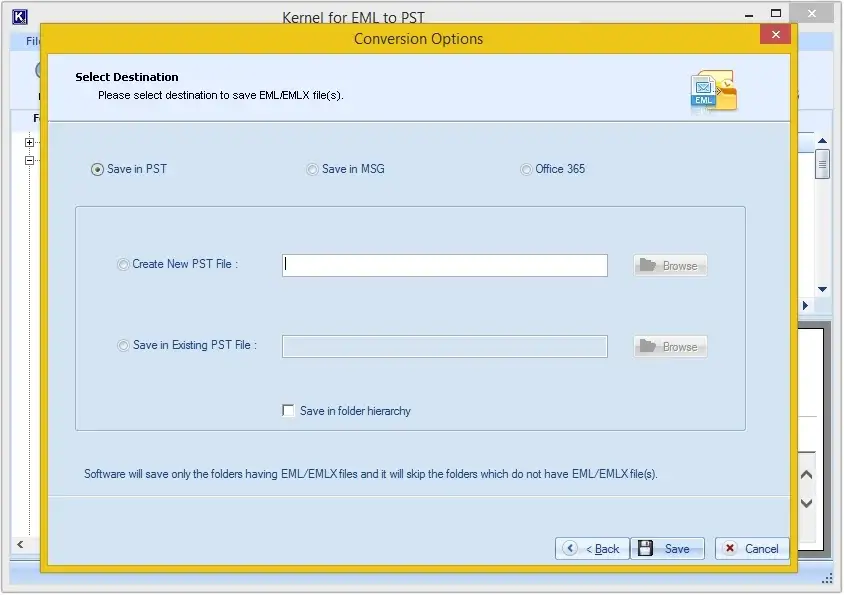Click the Save button with floppy icon
Image resolution: width=844 pixels, height=595 pixels.
(x=667, y=549)
